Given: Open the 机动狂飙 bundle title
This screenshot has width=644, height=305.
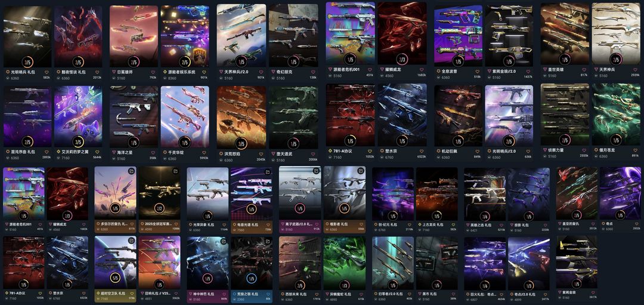Looking at the screenshot, I should (x=449, y=152).
